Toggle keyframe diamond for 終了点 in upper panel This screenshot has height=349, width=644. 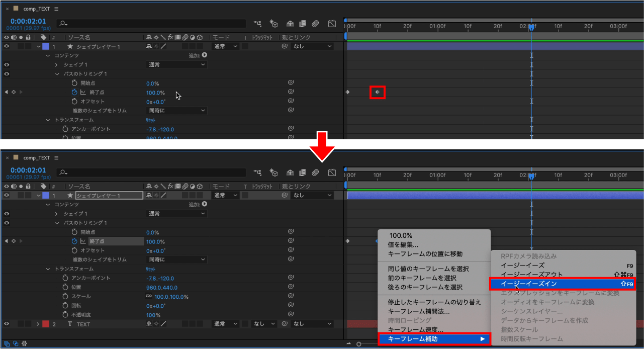point(14,93)
